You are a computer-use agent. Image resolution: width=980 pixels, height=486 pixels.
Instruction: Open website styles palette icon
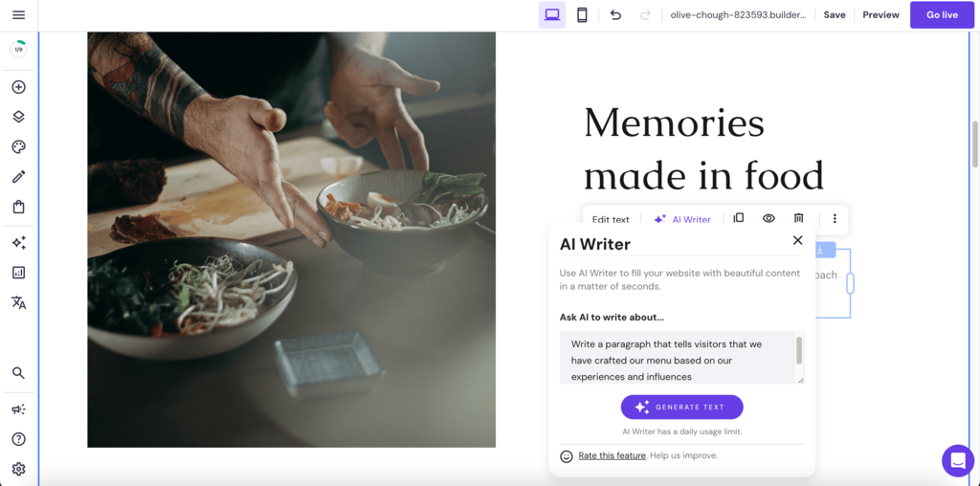tap(19, 146)
